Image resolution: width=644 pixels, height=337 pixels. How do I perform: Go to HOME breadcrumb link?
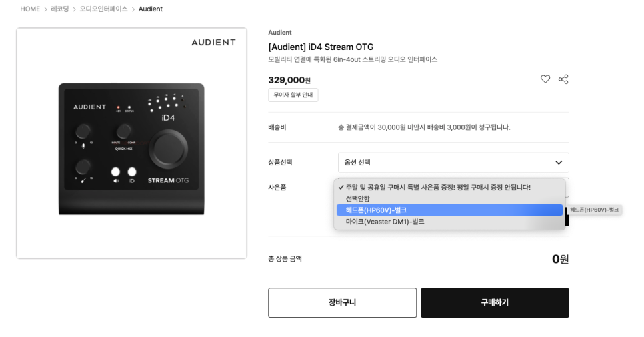click(30, 9)
